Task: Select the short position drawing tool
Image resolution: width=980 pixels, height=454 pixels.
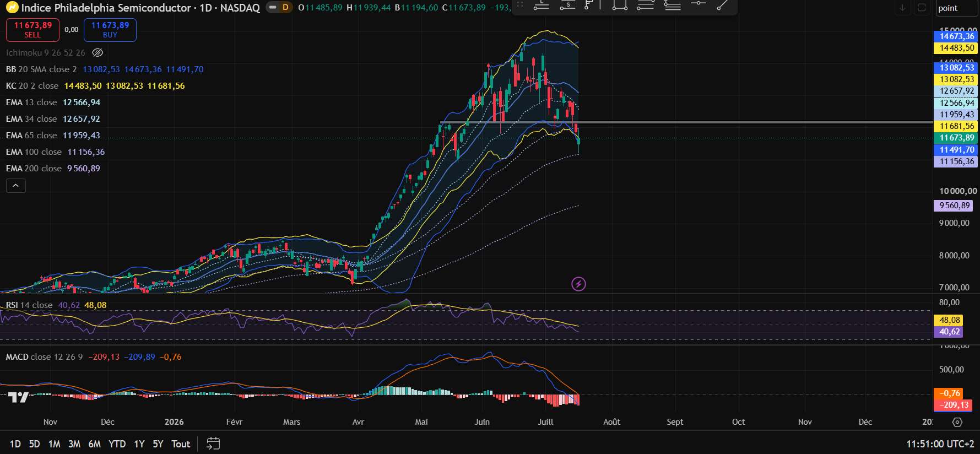Action: tap(567, 6)
